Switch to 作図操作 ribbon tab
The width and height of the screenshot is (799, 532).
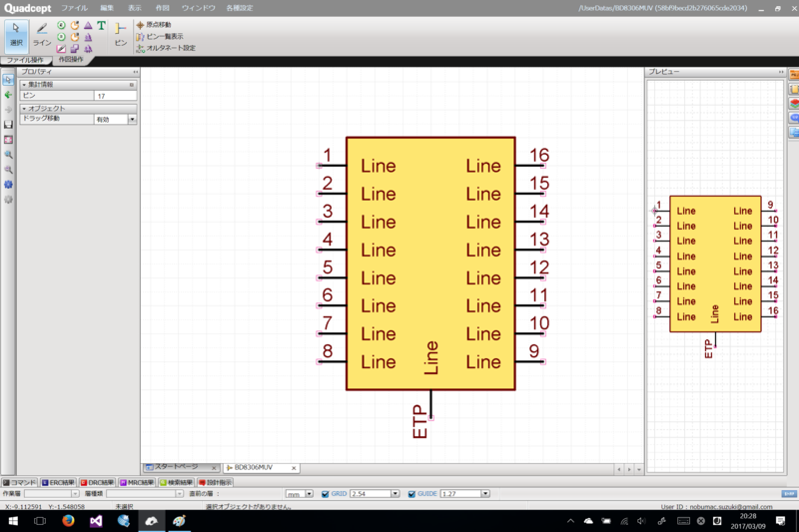tap(71, 60)
